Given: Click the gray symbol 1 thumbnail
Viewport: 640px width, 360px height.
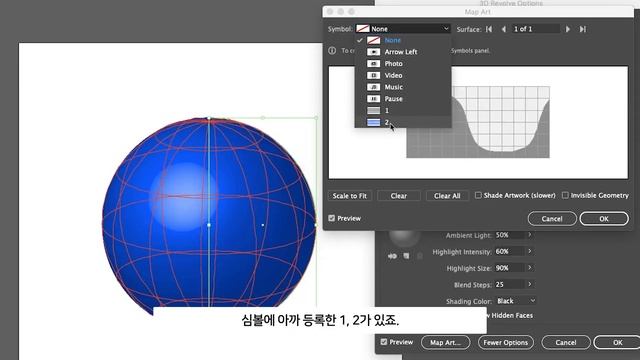Looking at the screenshot, I should click(x=373, y=111).
